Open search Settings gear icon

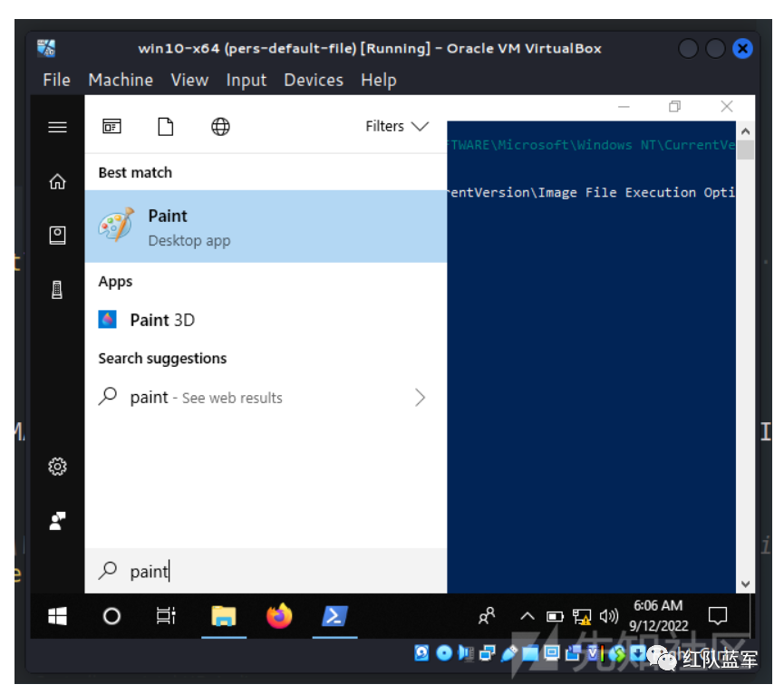click(x=57, y=467)
